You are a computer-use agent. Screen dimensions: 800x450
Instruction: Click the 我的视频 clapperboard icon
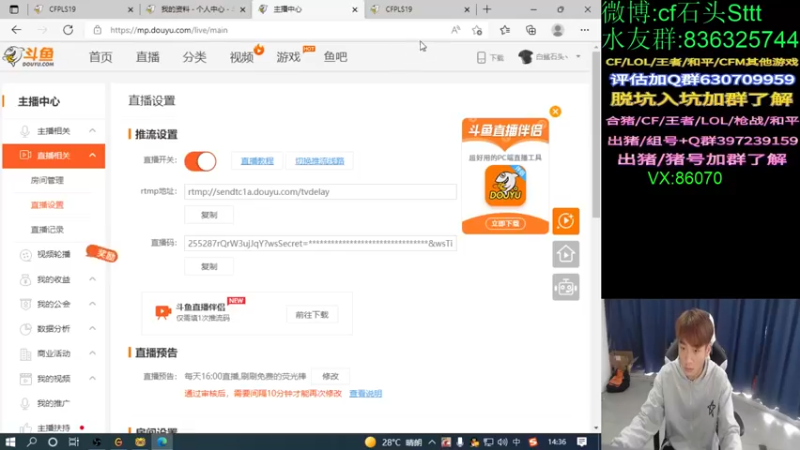[x=25, y=379]
